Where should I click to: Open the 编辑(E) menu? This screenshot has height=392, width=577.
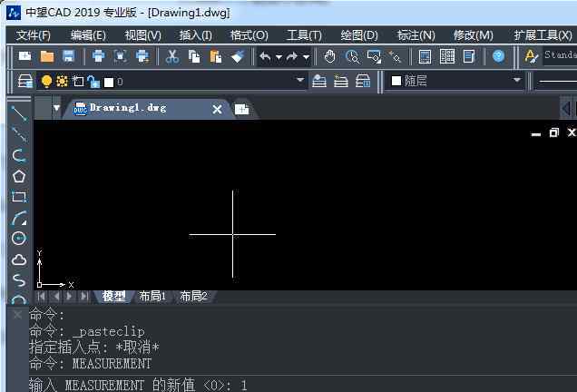click(88, 35)
